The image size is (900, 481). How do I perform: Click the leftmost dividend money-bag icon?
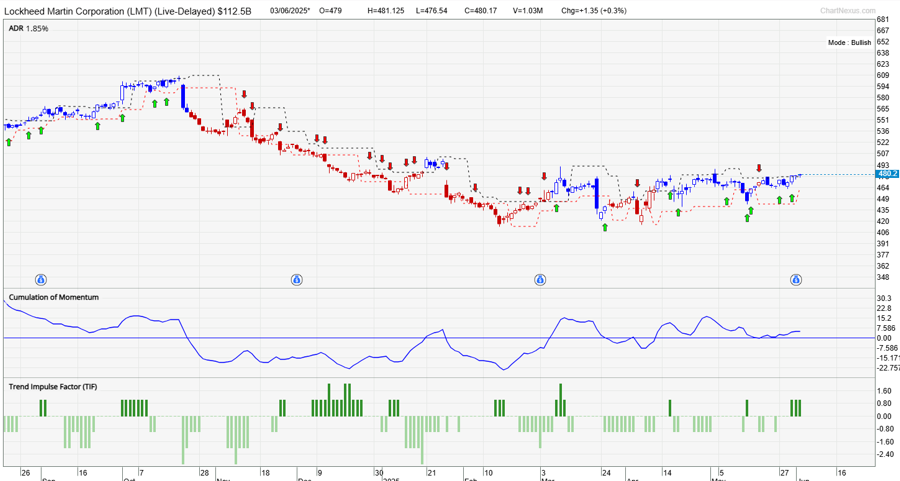click(x=40, y=280)
